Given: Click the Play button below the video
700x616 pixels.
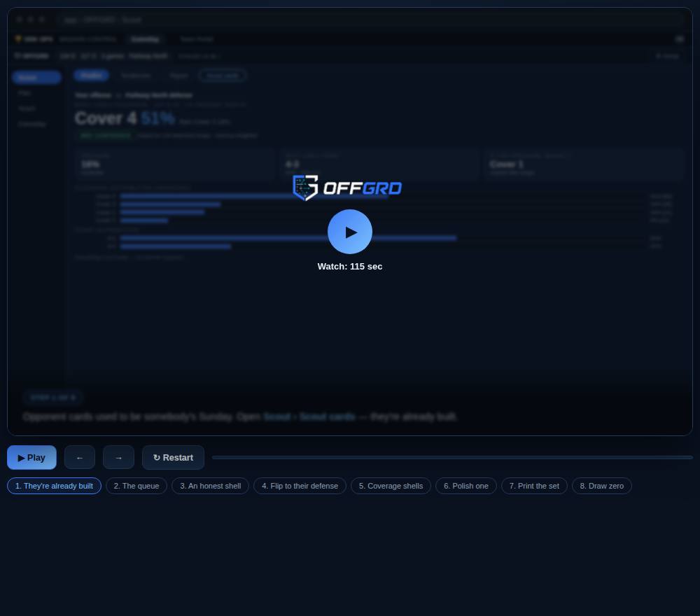Looking at the screenshot, I should (31, 458).
